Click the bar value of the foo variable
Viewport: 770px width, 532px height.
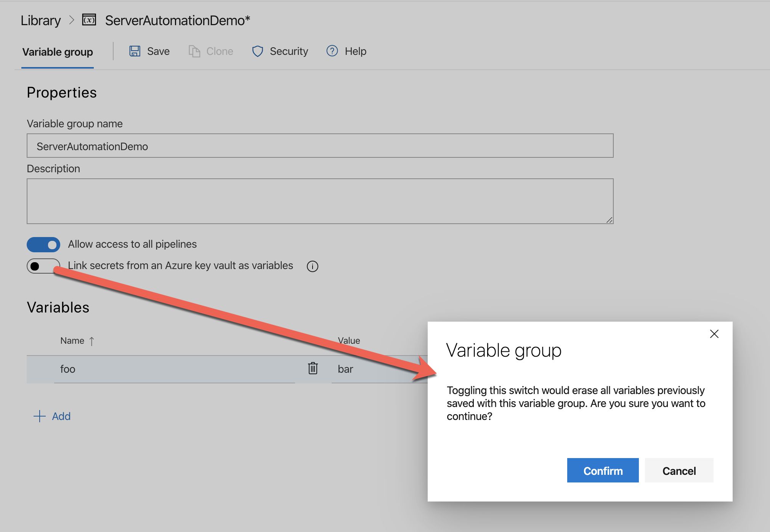(345, 369)
